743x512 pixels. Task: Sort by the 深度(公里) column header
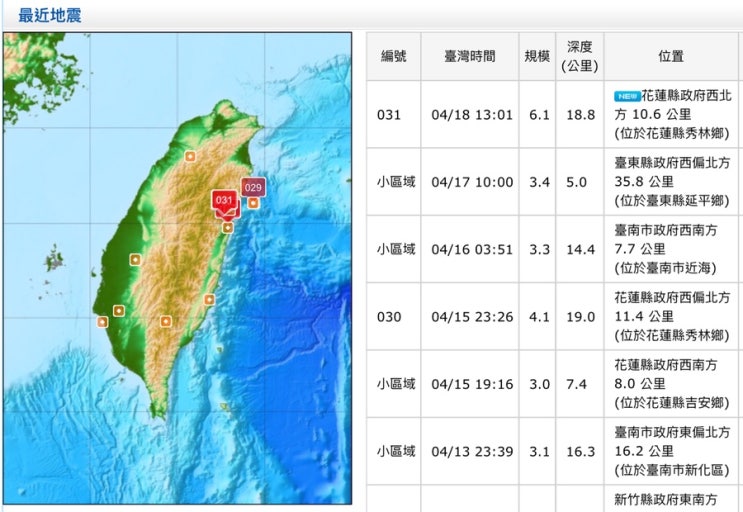click(x=580, y=56)
